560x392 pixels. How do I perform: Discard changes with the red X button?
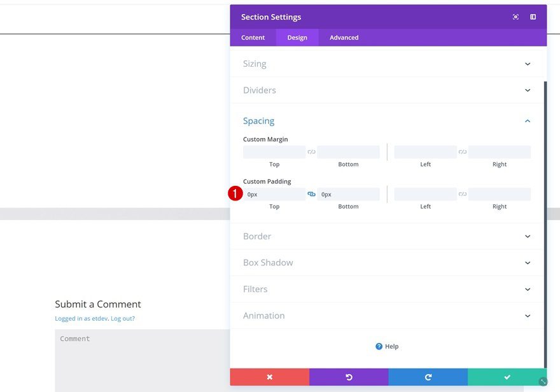tap(270, 377)
